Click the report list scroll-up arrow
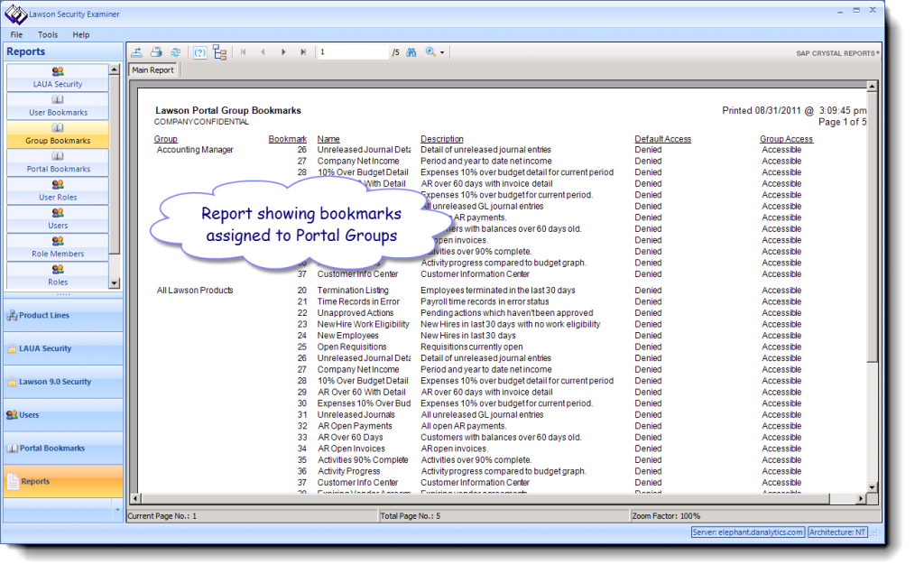Viewport: 924px width, 583px height. pos(115,69)
